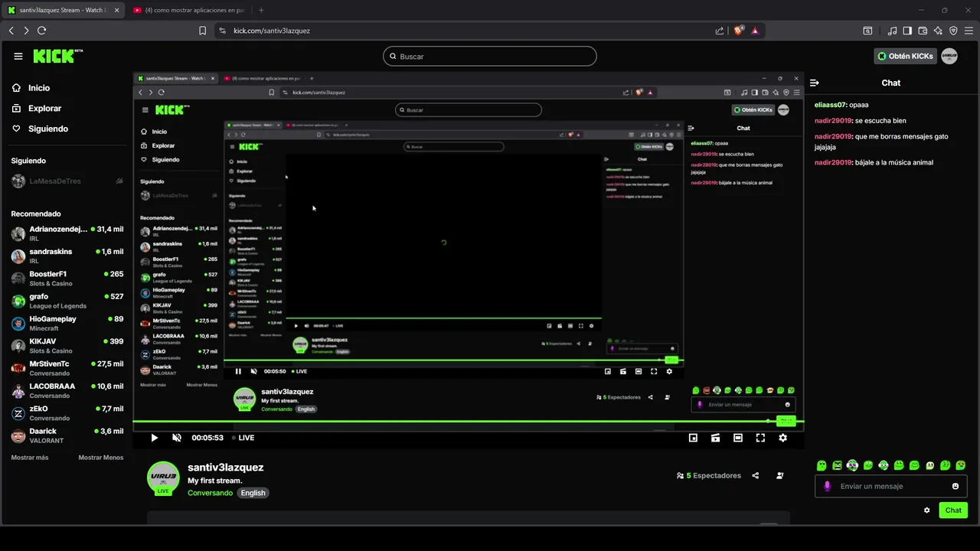Jump to LIVE in the player
The height and width of the screenshot is (551, 980).
point(243,438)
